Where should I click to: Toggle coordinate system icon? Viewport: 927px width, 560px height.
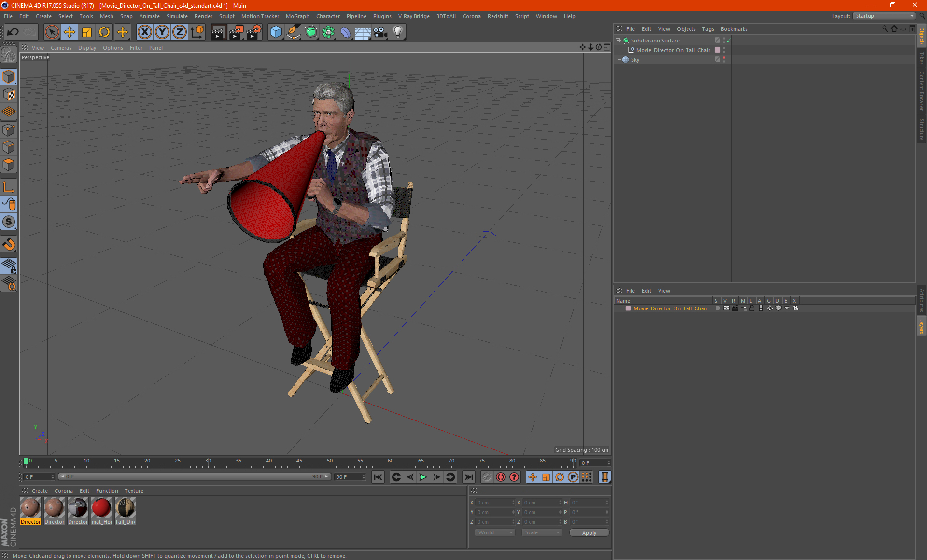click(x=197, y=32)
